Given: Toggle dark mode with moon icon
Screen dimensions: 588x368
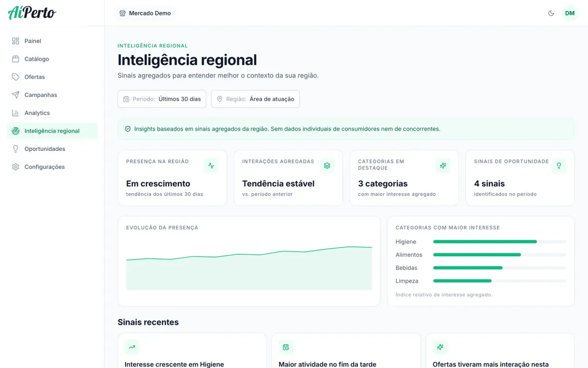Looking at the screenshot, I should pyautogui.click(x=551, y=13).
